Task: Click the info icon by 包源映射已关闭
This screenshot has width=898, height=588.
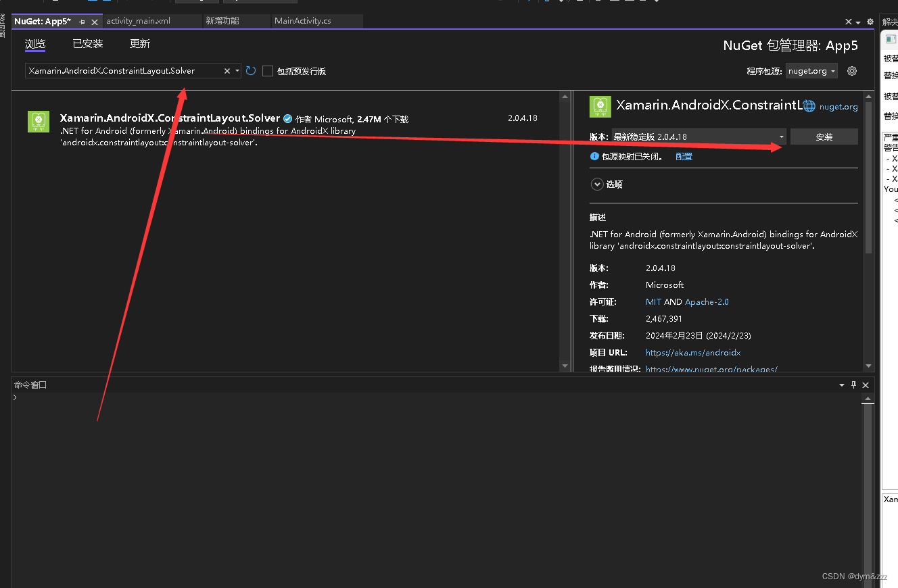Action: click(x=594, y=156)
